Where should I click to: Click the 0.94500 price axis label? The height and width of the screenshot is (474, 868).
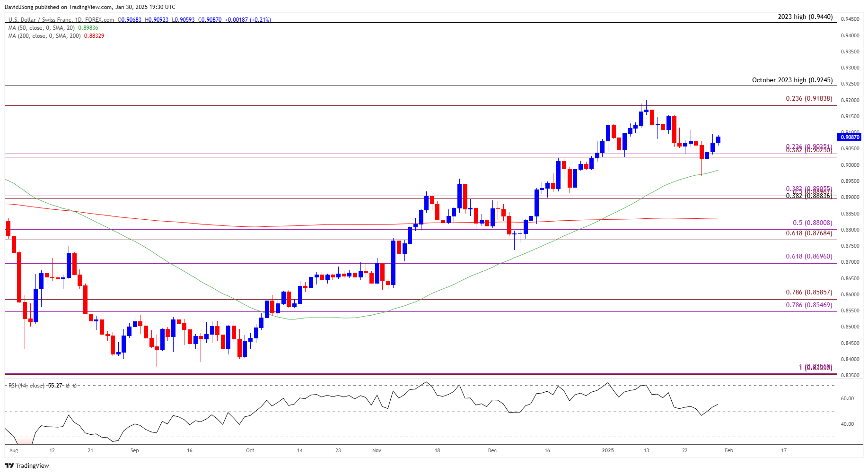[x=850, y=19]
